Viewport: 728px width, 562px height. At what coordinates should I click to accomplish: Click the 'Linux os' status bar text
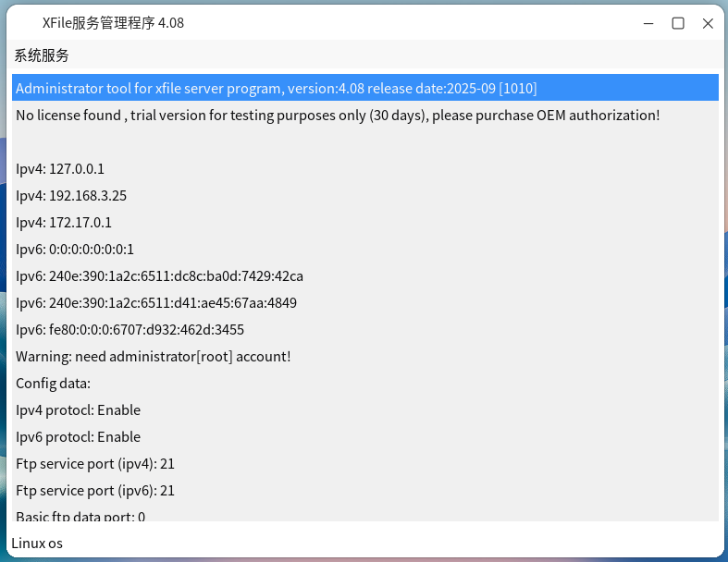(37, 544)
